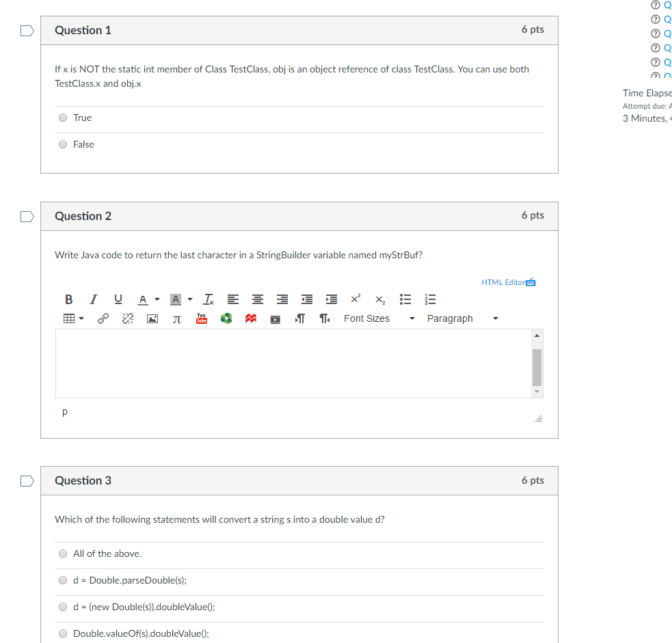Open the Font Sizes dropdown
This screenshot has width=672, height=643.
coord(379,318)
